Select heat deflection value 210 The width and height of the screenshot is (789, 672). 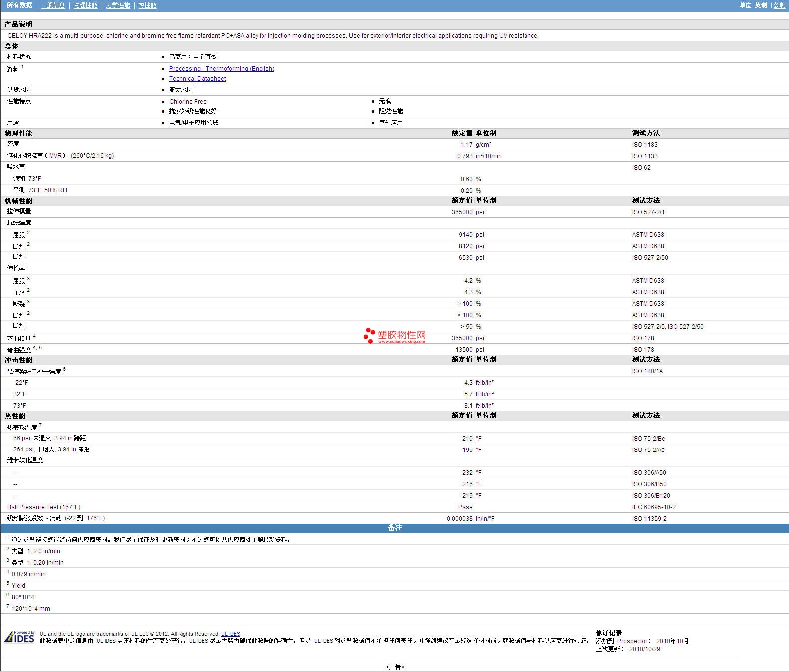(467, 439)
